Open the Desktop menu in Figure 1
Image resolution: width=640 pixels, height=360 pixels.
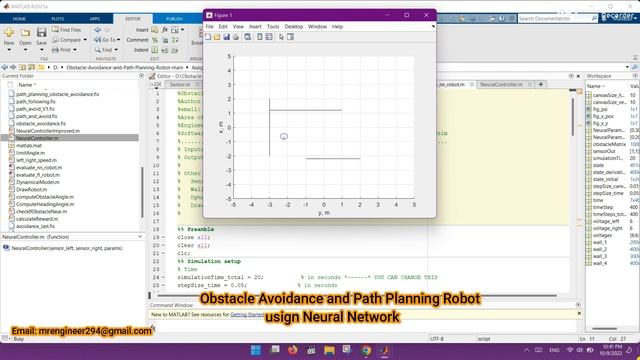pyautogui.click(x=294, y=27)
